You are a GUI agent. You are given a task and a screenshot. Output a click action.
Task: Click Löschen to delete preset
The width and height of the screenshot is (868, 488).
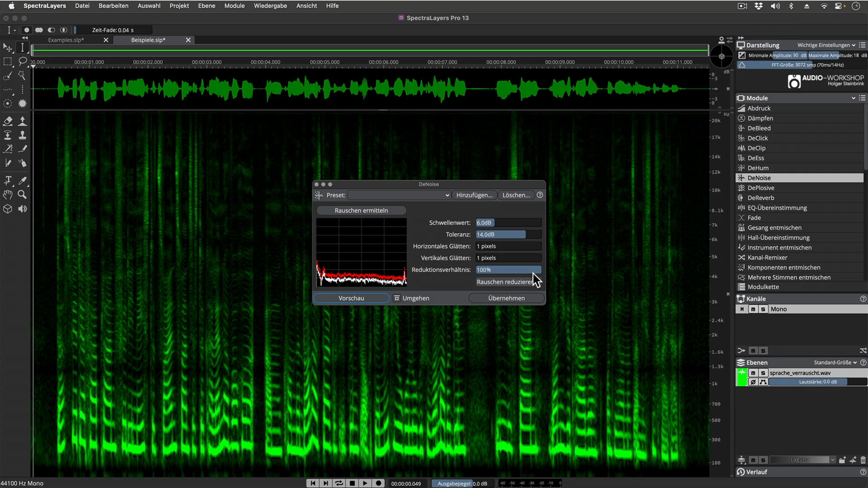(516, 195)
